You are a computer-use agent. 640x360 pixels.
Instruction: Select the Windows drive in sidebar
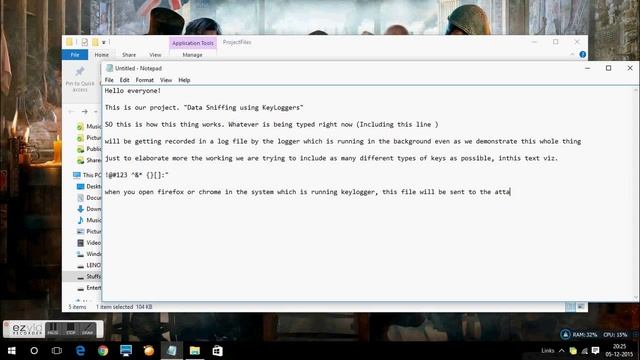(x=89, y=254)
